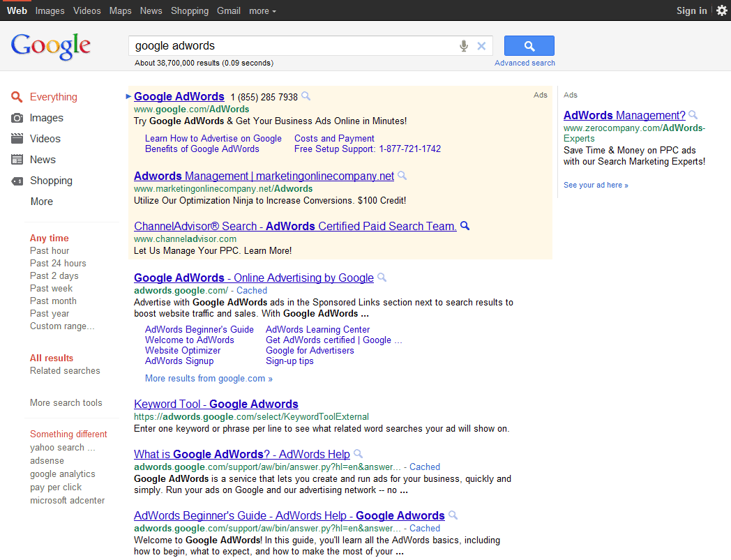The image size is (731, 560).
Task: Click the News newspaper icon in sidebar
Action: tap(17, 160)
